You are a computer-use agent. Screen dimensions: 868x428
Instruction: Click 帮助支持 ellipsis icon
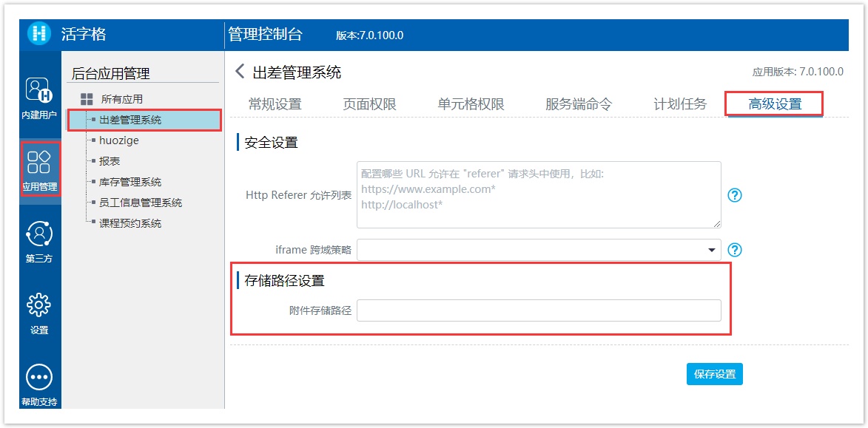point(39,377)
